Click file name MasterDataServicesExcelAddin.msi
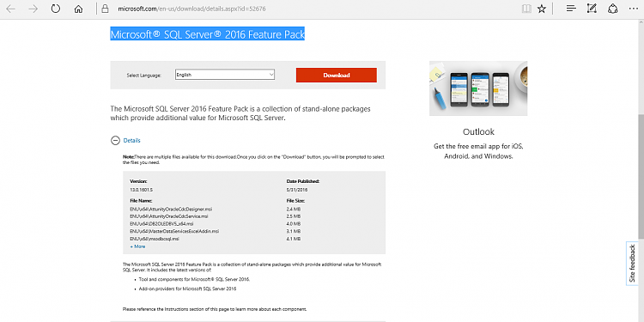644x322 pixels. (x=174, y=231)
